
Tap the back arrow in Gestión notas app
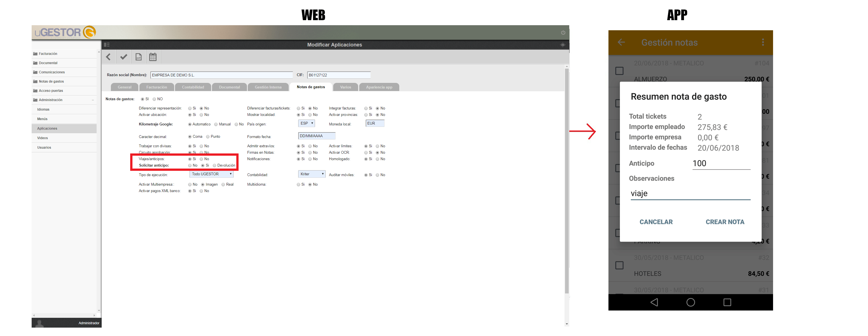point(621,43)
